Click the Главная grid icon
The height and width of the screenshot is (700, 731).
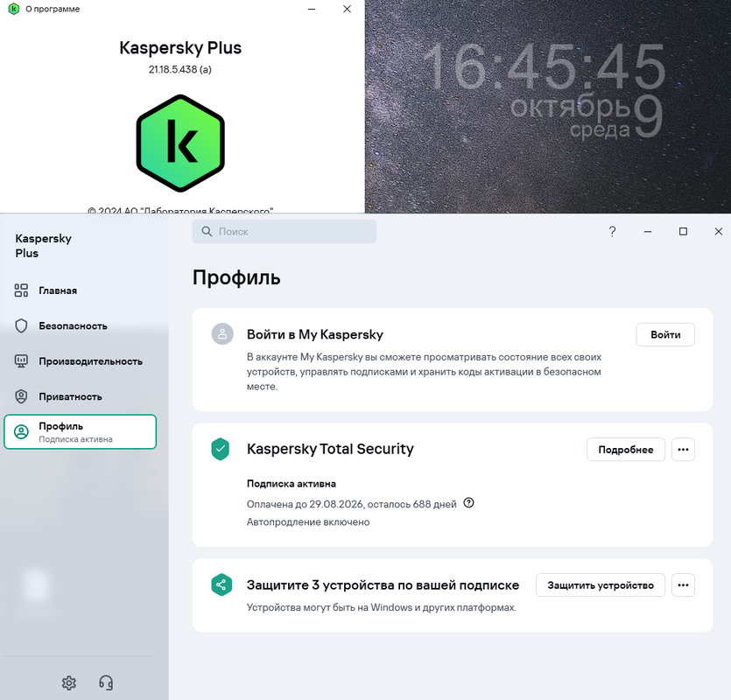pyautogui.click(x=21, y=290)
